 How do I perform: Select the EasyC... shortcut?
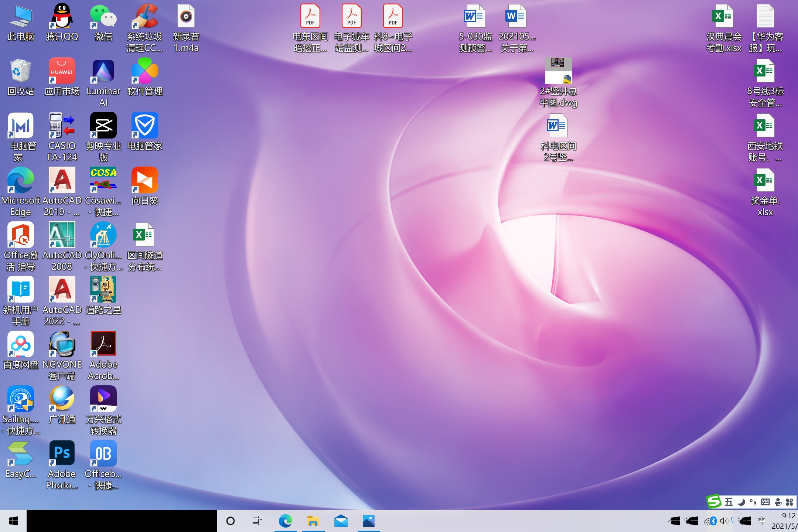click(21, 460)
